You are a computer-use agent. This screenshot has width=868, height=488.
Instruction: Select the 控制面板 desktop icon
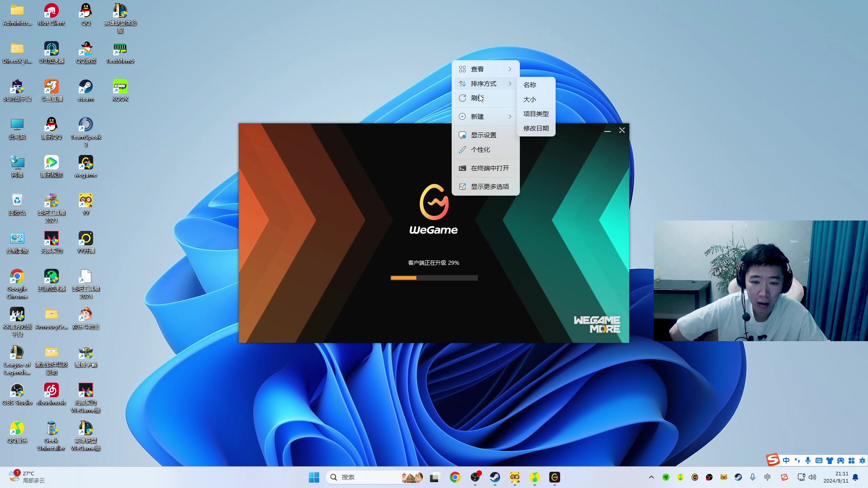17,242
